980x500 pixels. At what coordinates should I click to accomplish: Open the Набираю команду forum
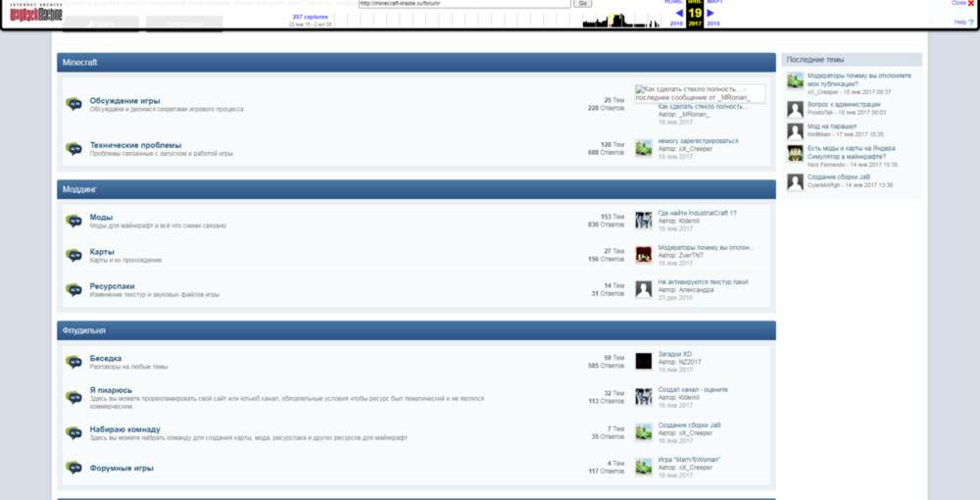(x=125, y=429)
